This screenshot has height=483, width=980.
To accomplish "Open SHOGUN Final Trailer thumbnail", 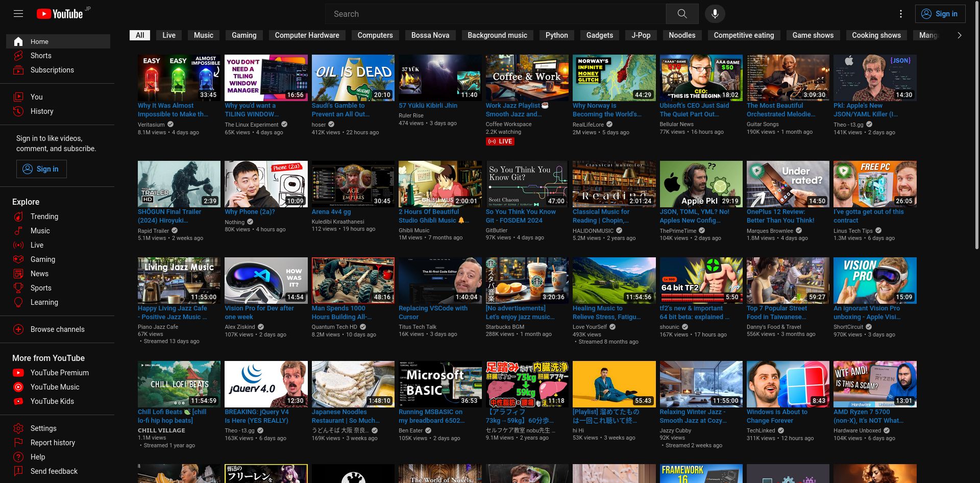I will (179, 184).
